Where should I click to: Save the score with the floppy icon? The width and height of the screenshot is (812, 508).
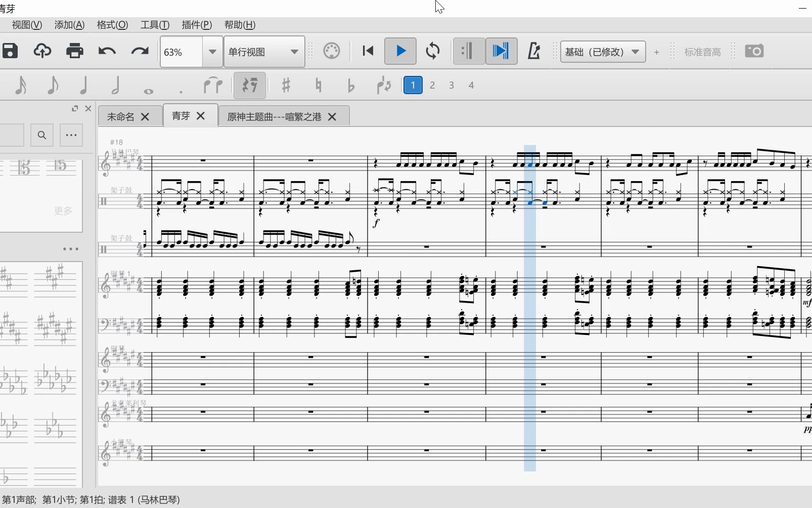(x=10, y=51)
